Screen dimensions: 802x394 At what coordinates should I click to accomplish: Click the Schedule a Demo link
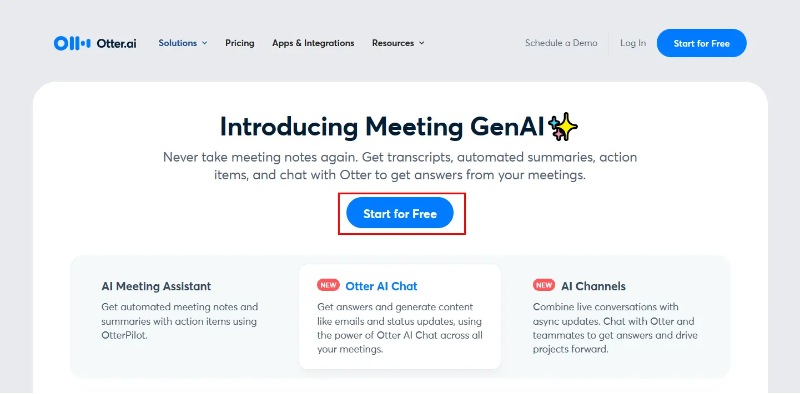tap(561, 43)
